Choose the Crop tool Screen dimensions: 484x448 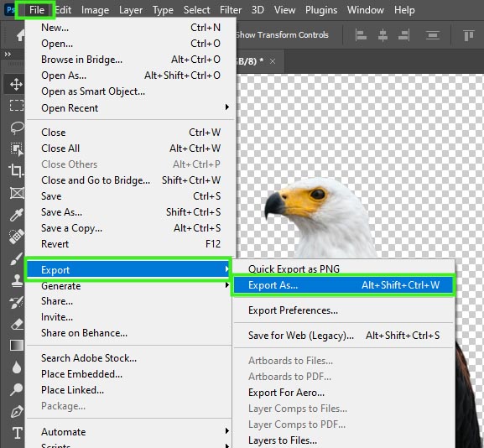pos(16,170)
